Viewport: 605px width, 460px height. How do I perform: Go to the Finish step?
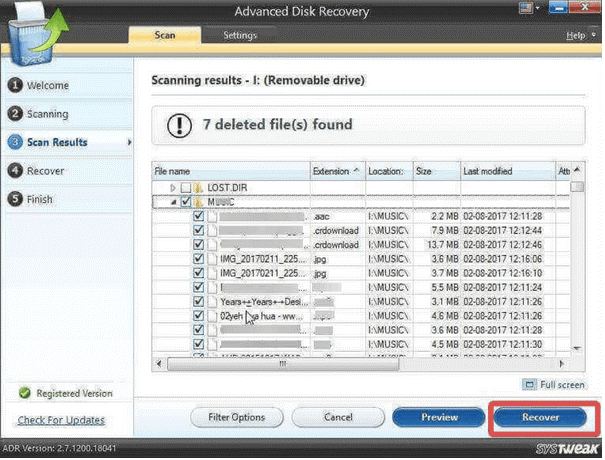[68, 199]
